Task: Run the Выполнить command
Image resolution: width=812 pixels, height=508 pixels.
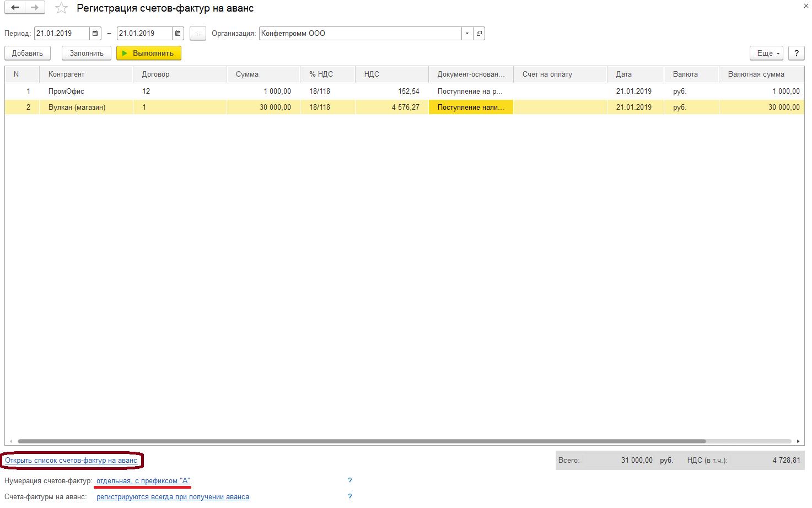Action: [149, 53]
